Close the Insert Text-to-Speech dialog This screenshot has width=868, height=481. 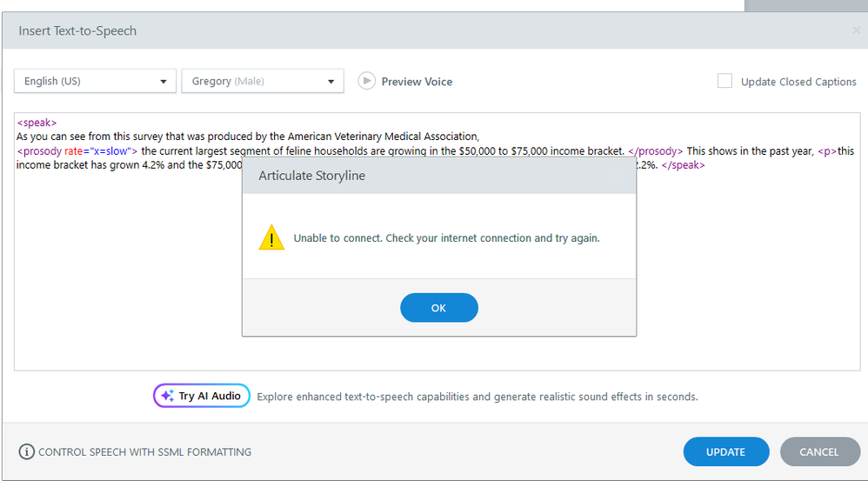856,30
